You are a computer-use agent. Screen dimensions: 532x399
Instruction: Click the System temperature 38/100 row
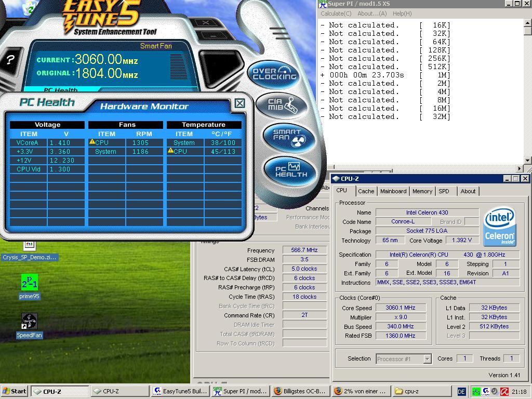204,142
